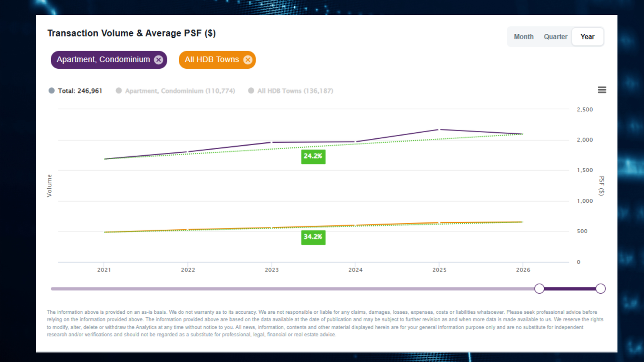Image resolution: width=644 pixels, height=362 pixels.
Task: Switch to the Month view tab
Action: click(x=524, y=37)
